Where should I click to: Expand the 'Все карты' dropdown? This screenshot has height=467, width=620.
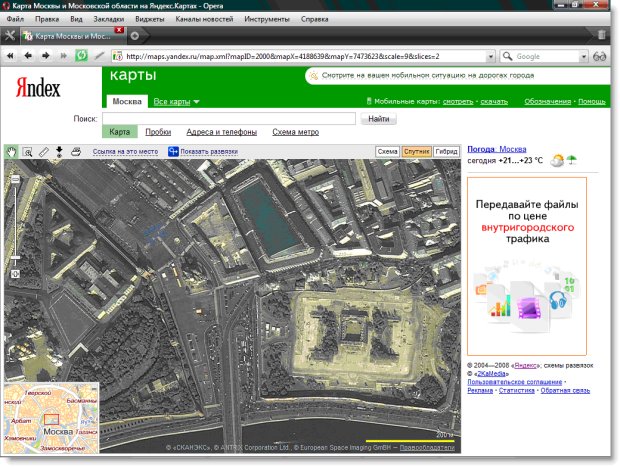click(176, 102)
